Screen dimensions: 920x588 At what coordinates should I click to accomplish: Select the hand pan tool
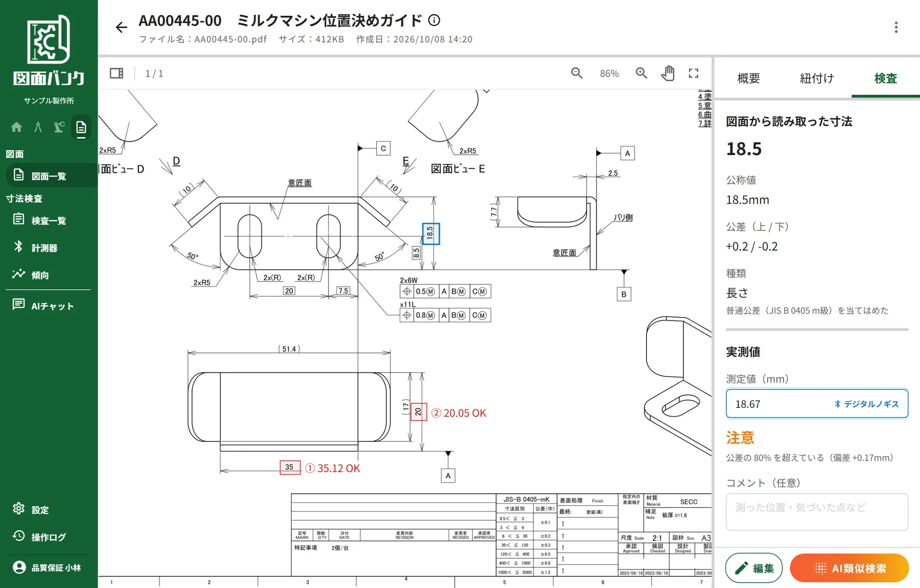667,73
